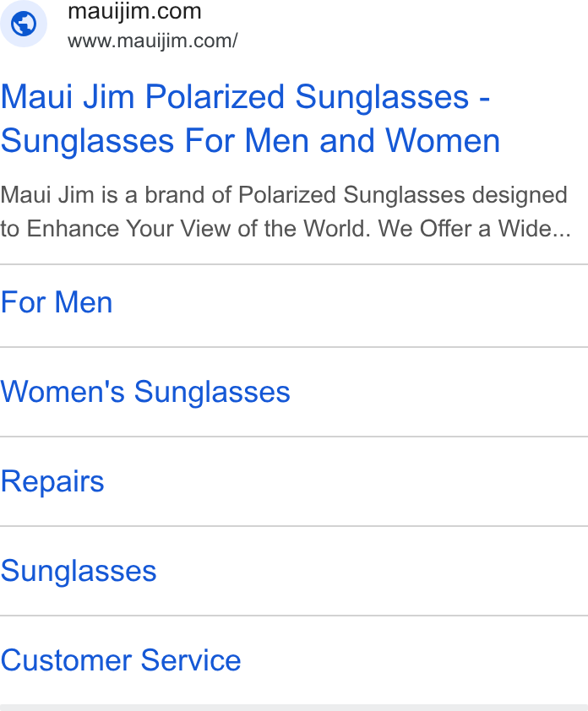This screenshot has width=588, height=711.
Task: Click the "Maui Jim is a brand" snippet line
Action: (x=284, y=195)
